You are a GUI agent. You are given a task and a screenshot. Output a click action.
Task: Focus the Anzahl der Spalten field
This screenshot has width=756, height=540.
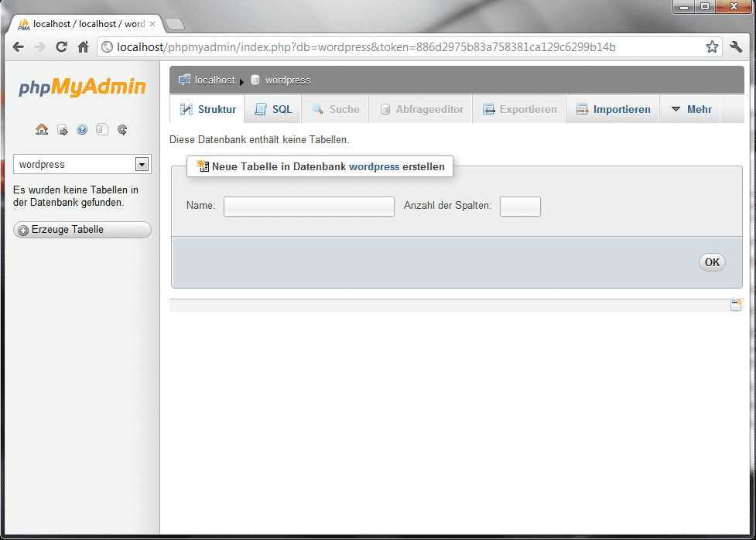[520, 207]
